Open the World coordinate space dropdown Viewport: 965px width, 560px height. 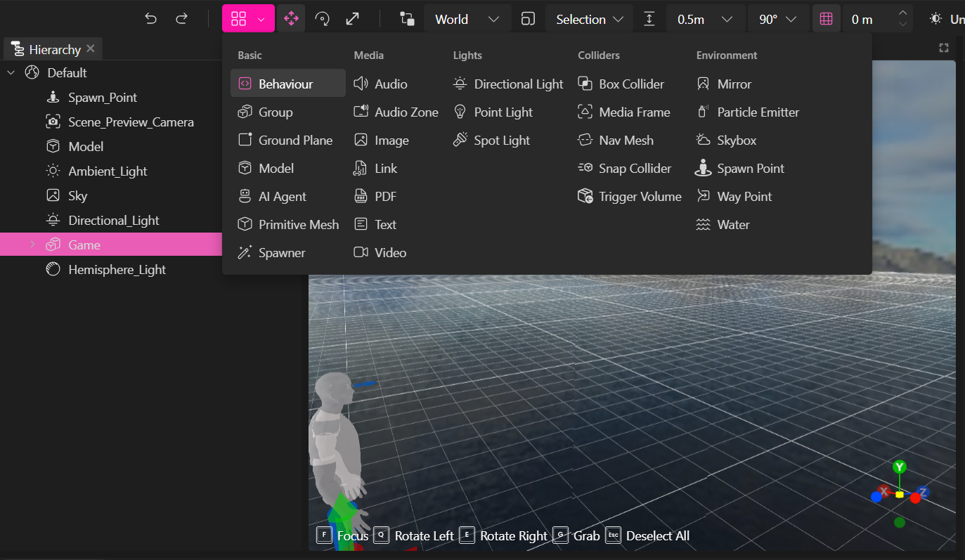pos(467,19)
